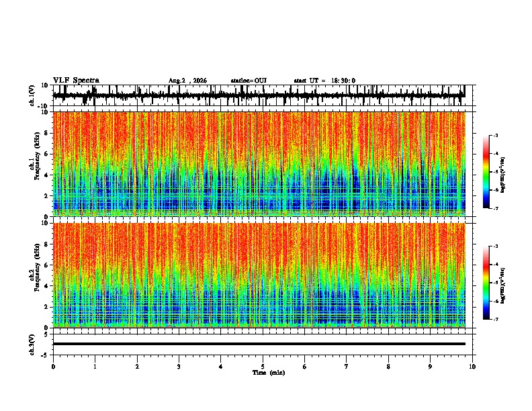
Task: Click the time axis tick label "1"
Action: tap(95, 367)
